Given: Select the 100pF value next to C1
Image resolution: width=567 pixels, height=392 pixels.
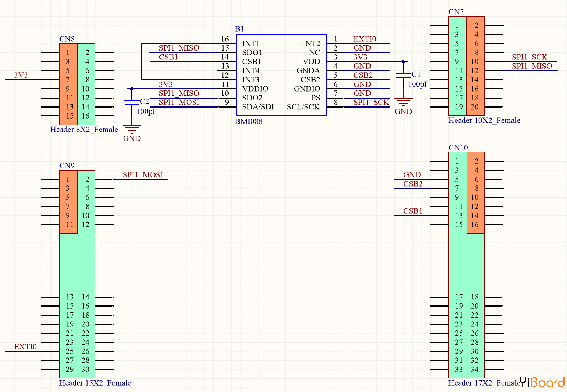Looking at the screenshot, I should (x=418, y=84).
